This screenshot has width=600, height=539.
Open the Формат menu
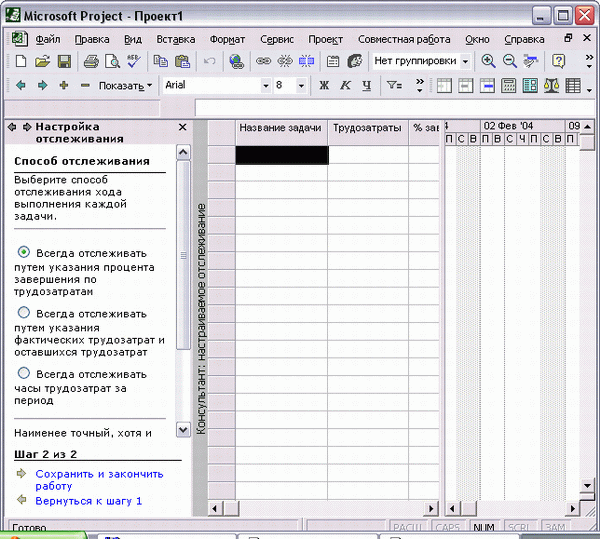pos(227,39)
